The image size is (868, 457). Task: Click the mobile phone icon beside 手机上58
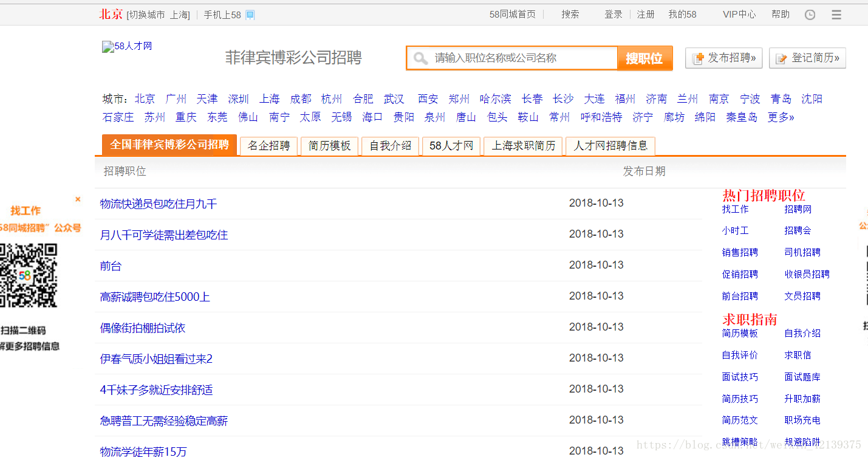tap(250, 15)
